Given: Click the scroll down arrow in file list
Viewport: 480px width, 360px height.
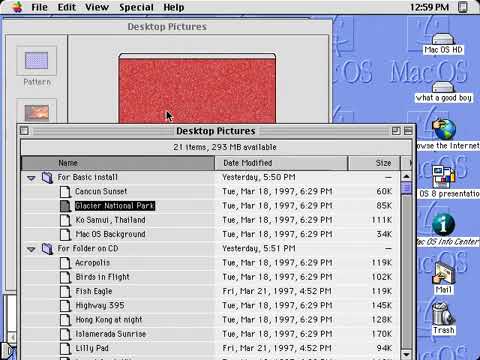Looking at the screenshot, I should click(406, 354).
